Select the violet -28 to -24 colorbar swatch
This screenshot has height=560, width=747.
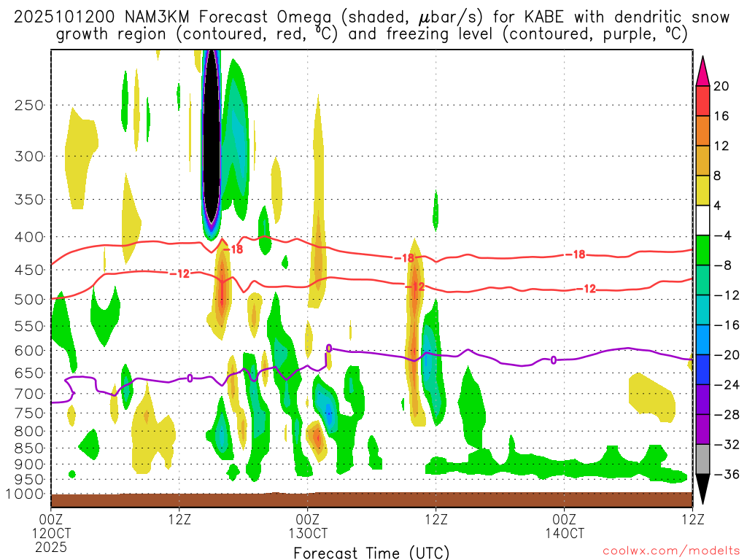703,400
